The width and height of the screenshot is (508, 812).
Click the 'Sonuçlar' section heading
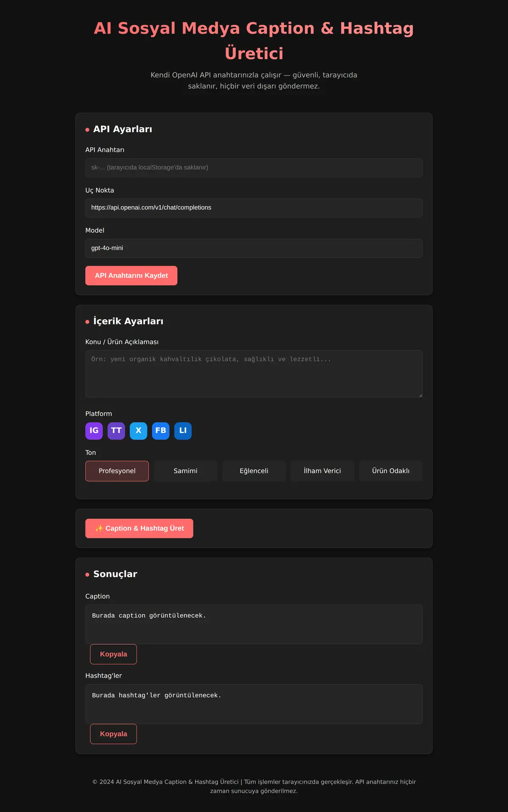pyautogui.click(x=115, y=574)
